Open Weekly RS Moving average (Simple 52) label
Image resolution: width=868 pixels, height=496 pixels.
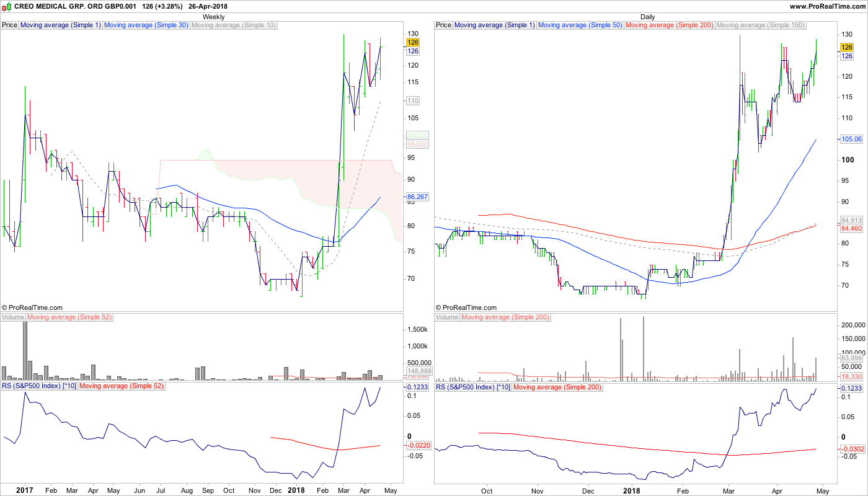click(122, 386)
